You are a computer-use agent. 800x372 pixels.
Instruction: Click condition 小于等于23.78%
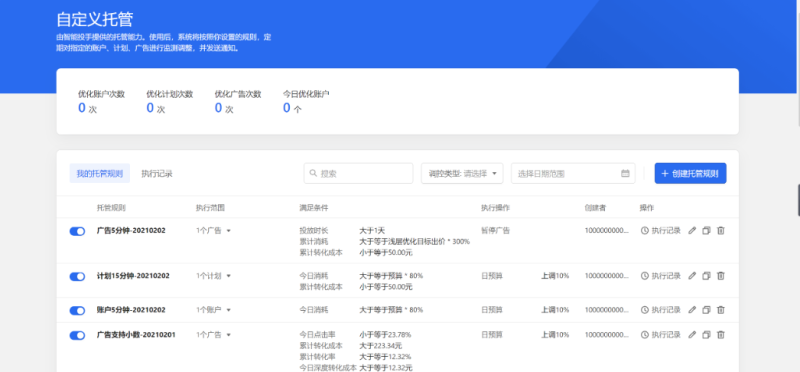coord(385,335)
